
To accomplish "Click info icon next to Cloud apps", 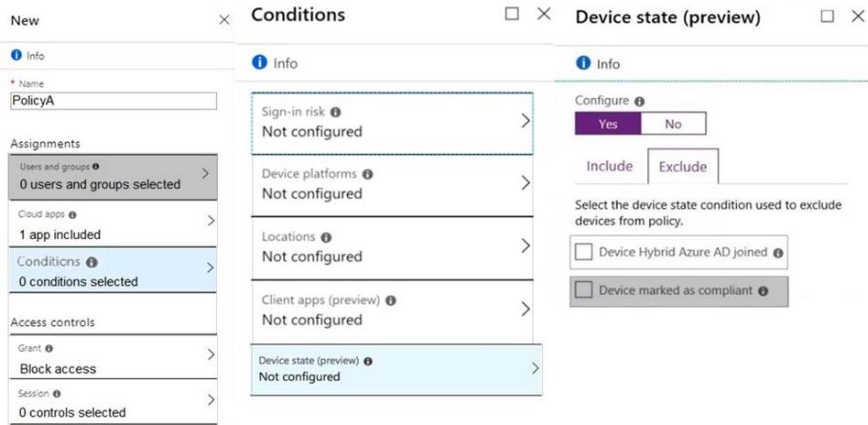I will click(72, 214).
